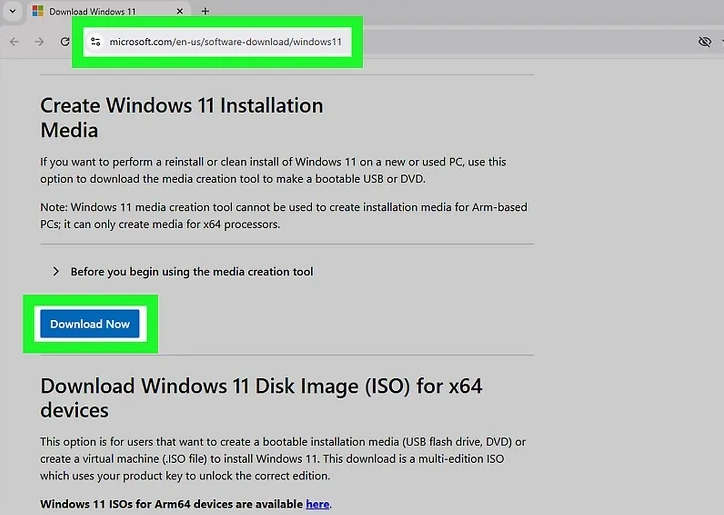
Task: Open a new tab with the plus icon
Action: tap(206, 11)
